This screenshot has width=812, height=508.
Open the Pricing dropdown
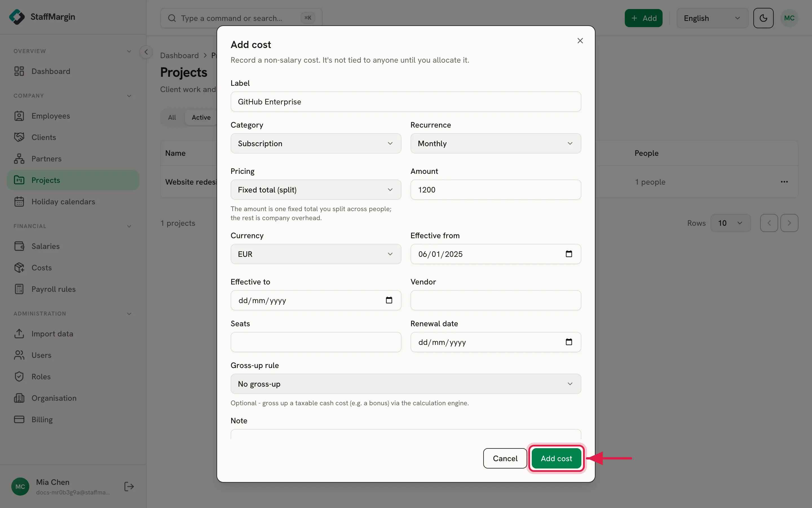point(316,190)
